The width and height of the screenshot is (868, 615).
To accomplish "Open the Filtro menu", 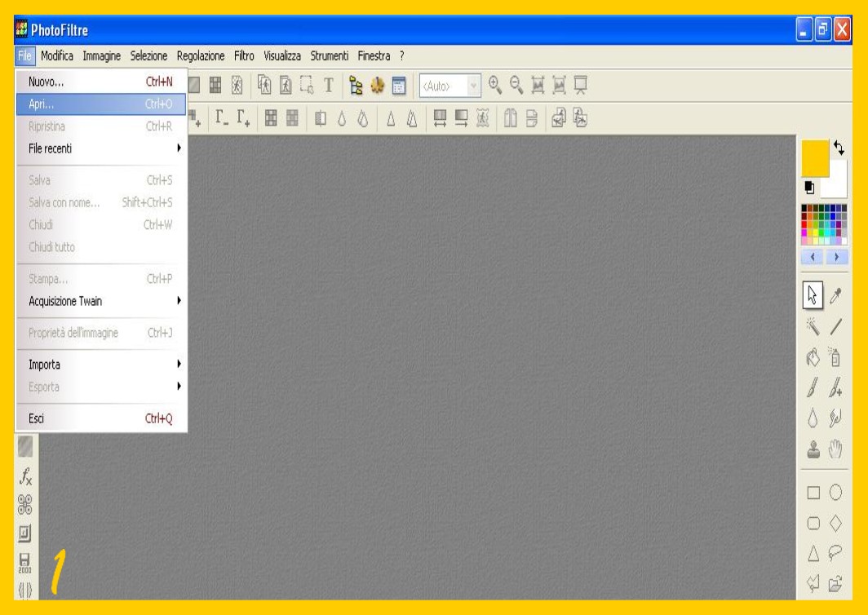I will (245, 55).
